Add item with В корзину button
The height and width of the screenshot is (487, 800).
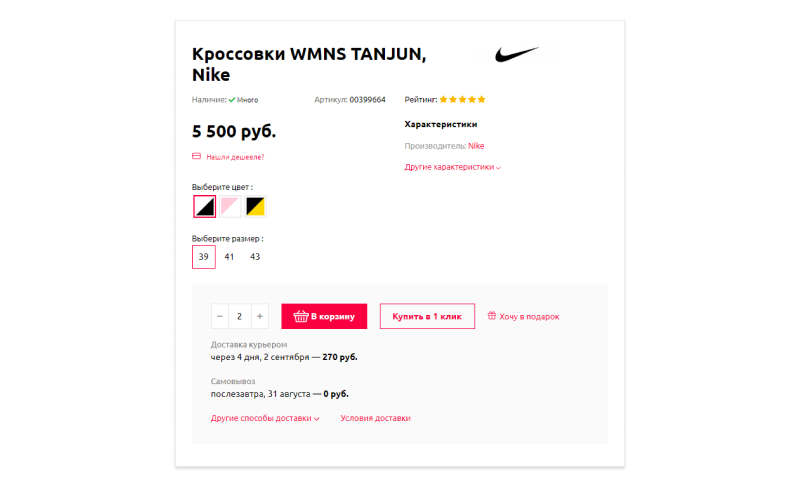click(x=324, y=316)
